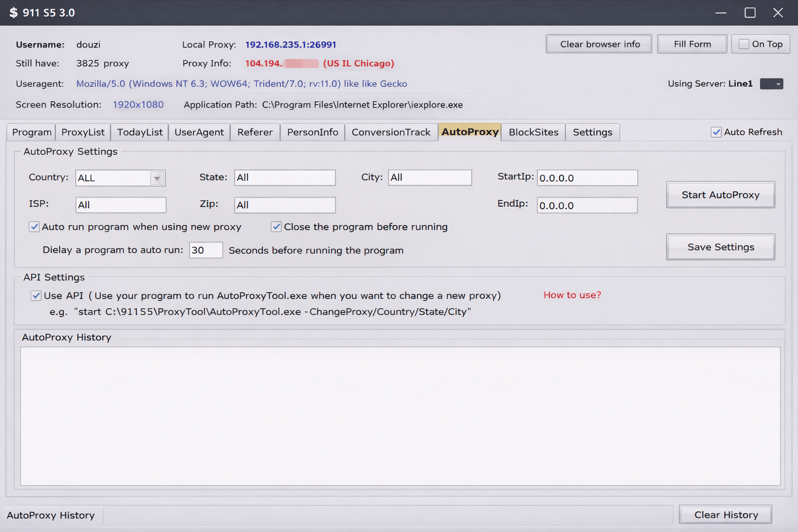
Task: Go to the Settings tab
Action: pos(592,132)
